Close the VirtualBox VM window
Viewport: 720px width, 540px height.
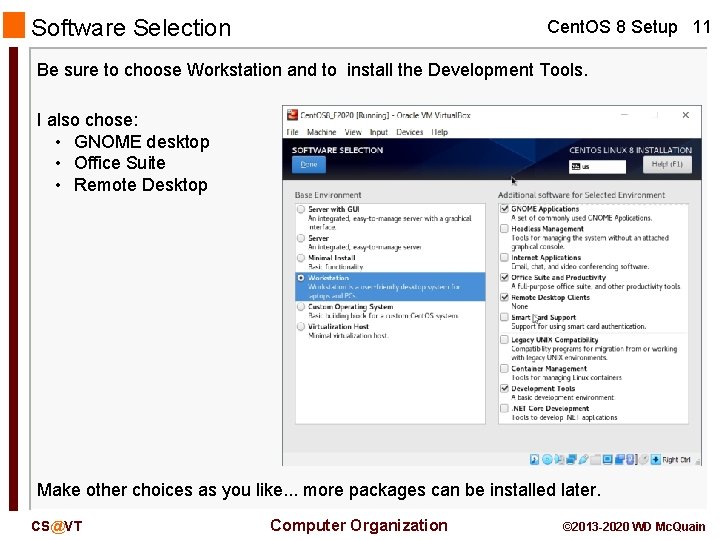point(686,115)
